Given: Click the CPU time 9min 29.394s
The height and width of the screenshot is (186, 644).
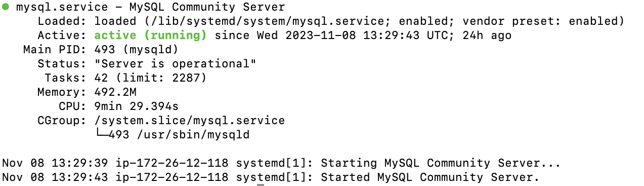Looking at the screenshot, I should pos(137,106).
